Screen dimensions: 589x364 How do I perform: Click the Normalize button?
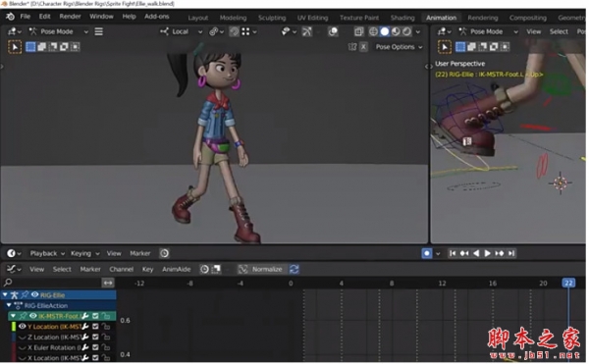click(x=262, y=270)
